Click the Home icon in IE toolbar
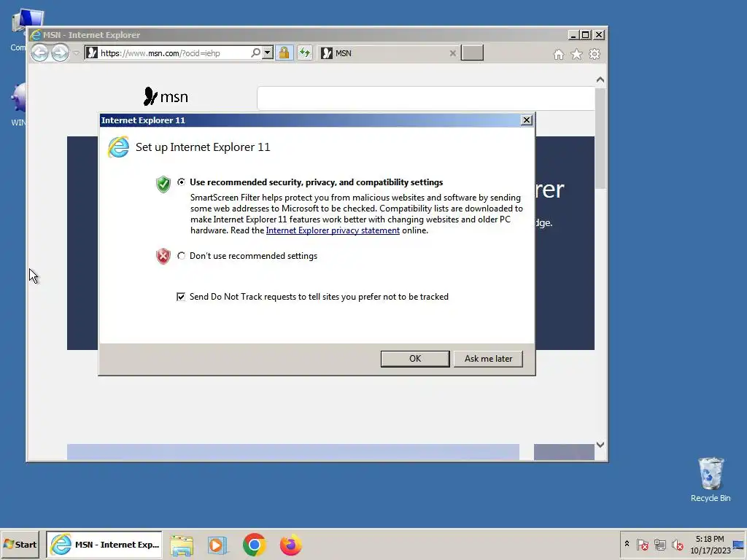Screen dimensions: 747x560 coord(559,54)
